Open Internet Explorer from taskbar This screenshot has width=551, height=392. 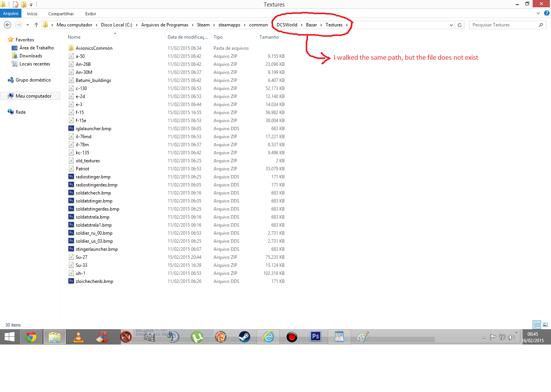pyautogui.click(x=268, y=337)
